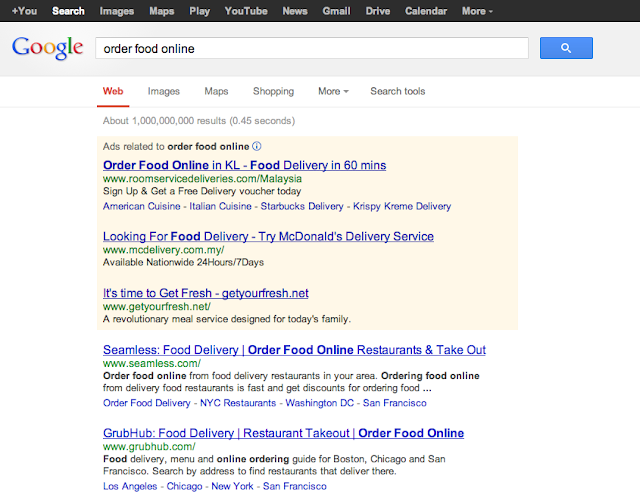This screenshot has height=504, width=640.
Task: Open YouTube from the top navigation
Action: 246,11
